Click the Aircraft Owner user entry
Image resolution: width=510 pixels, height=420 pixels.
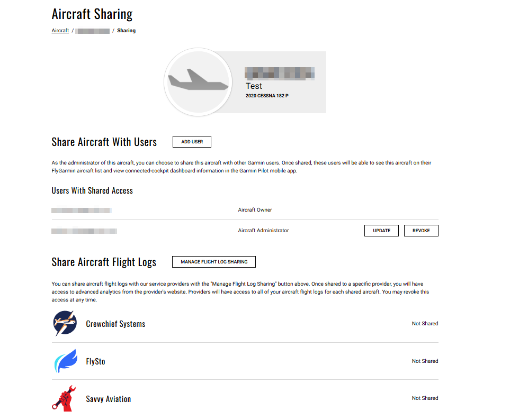coord(82,210)
